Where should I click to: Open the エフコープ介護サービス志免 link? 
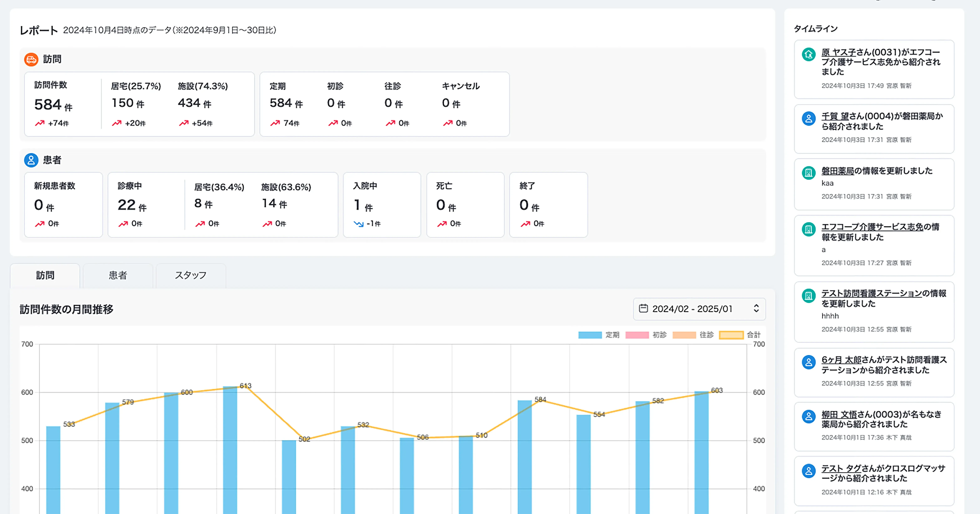pos(872,227)
